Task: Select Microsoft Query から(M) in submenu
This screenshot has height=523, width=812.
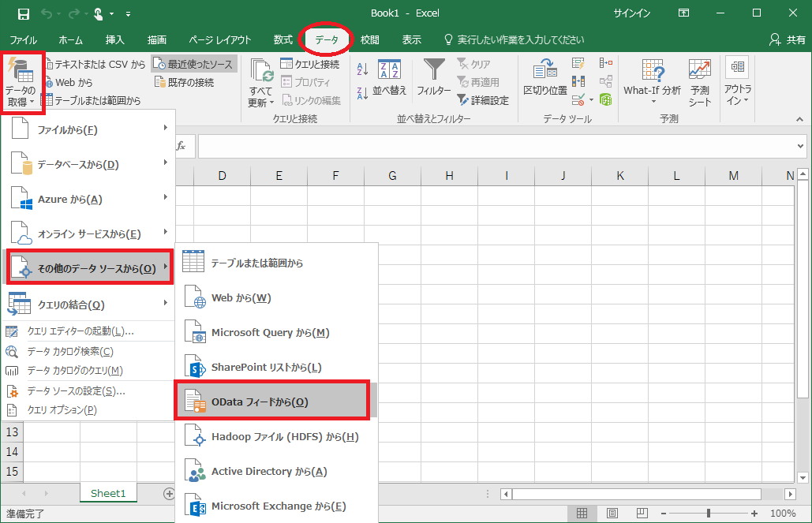Action: pyautogui.click(x=276, y=332)
